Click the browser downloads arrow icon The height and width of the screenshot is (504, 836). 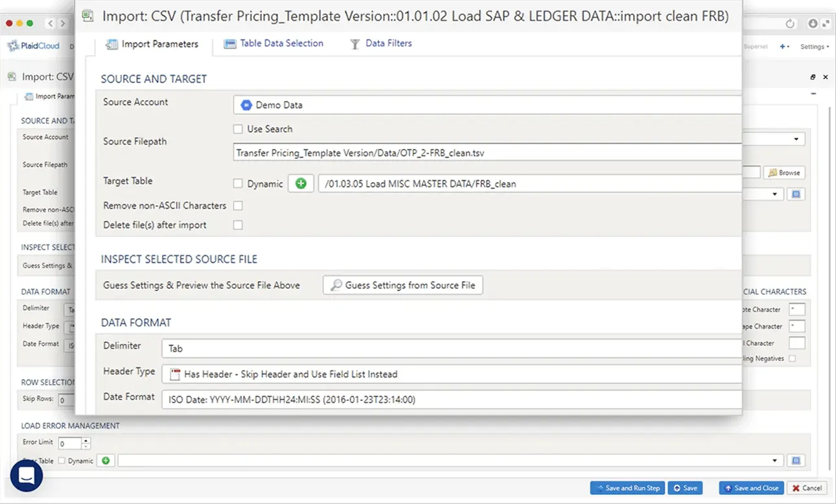(x=813, y=23)
